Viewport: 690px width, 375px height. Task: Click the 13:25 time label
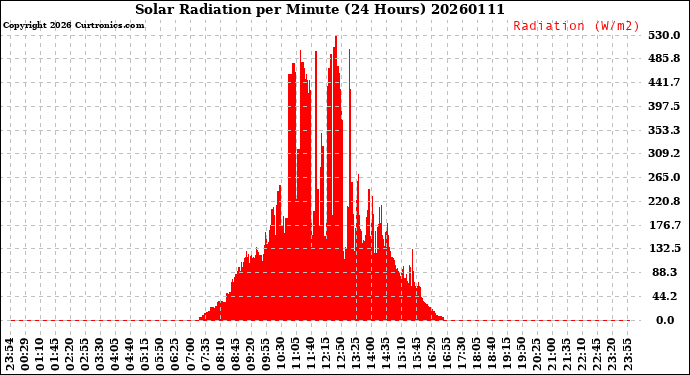(355, 355)
